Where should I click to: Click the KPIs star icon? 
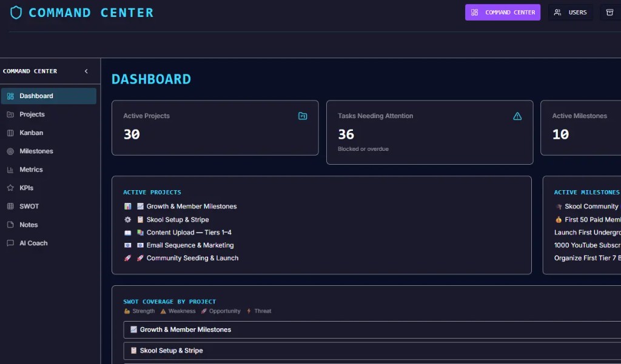10,188
